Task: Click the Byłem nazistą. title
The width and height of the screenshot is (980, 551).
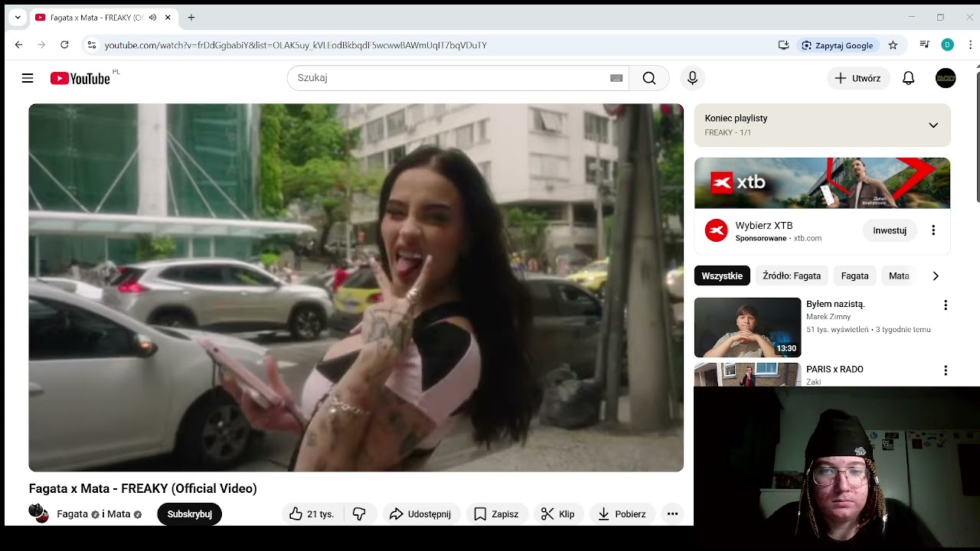Action: pos(835,304)
